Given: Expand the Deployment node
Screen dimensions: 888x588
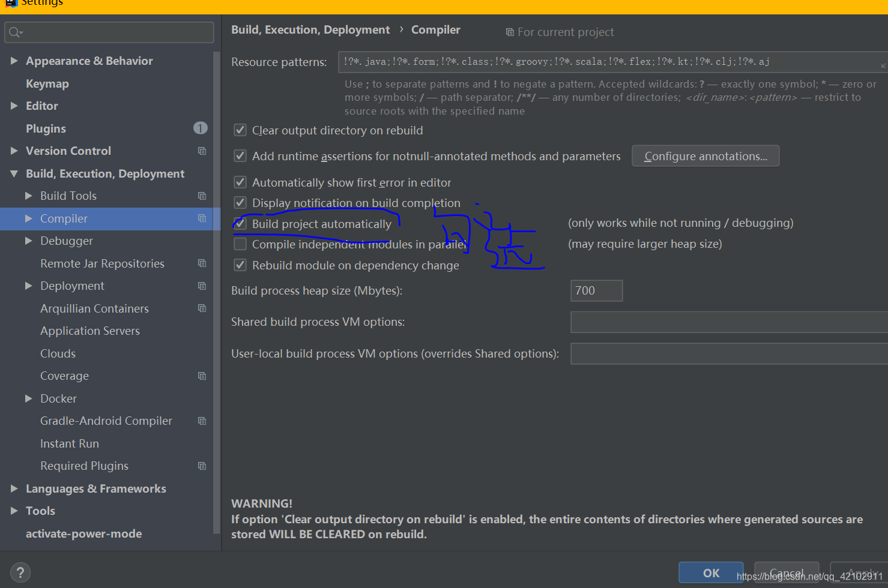Looking at the screenshot, I should 28,286.
